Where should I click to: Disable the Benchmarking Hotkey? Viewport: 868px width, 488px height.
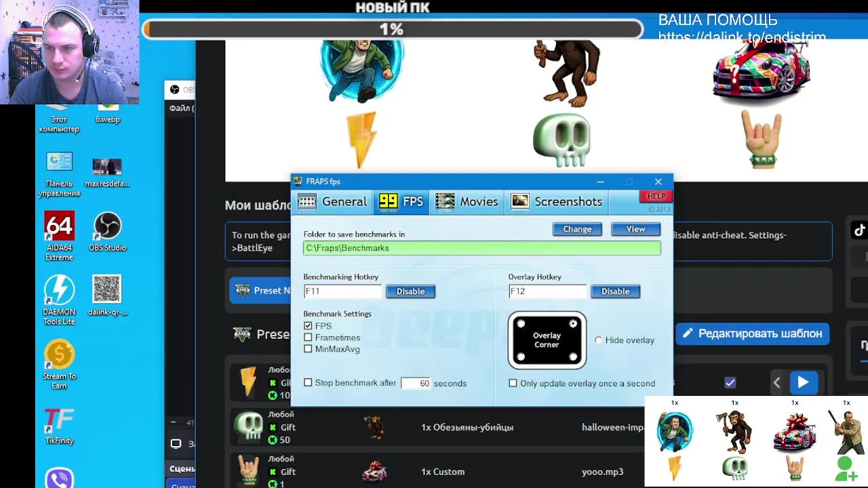[410, 291]
